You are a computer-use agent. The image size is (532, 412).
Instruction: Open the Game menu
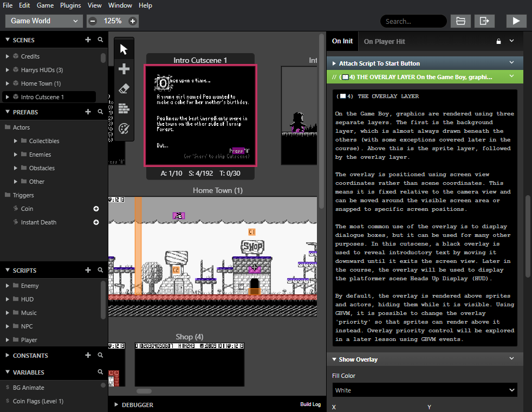pos(45,5)
